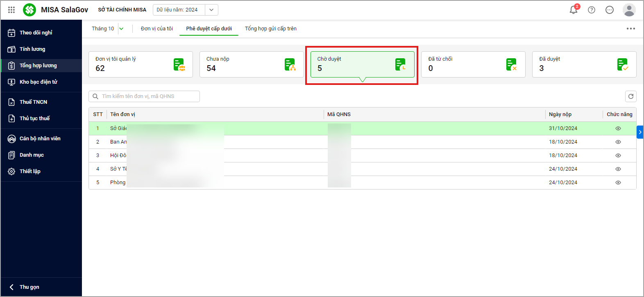The image size is (644, 297).
Task: Open Kho bạc điện tử in sidebar
Action: [x=38, y=82]
